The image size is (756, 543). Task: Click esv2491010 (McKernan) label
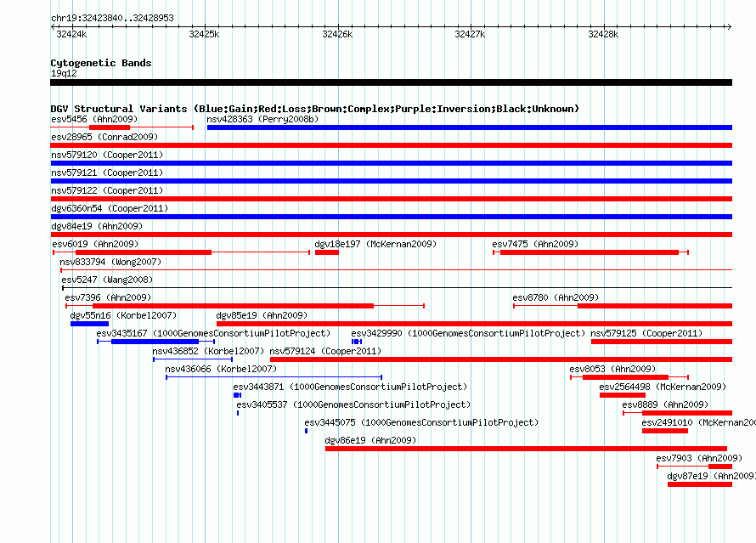click(x=698, y=422)
